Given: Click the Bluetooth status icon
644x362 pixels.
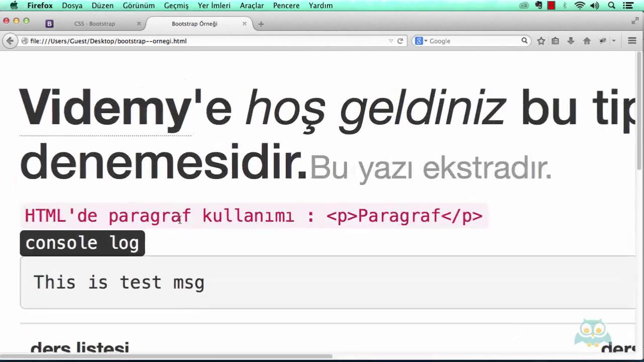Looking at the screenshot, I should coord(565,6).
